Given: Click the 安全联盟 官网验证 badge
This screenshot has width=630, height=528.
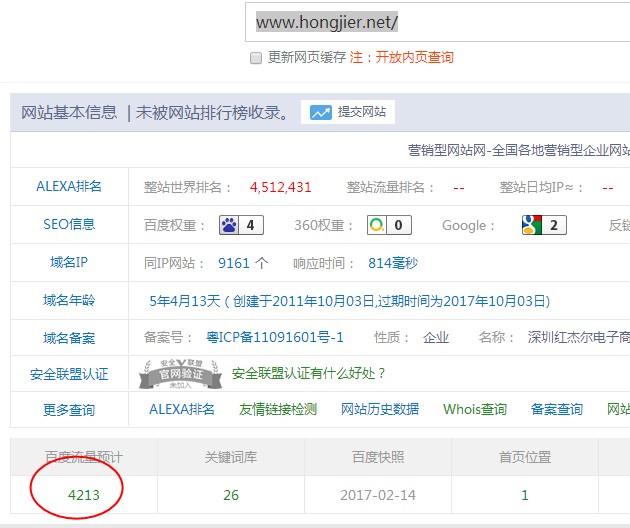Looking at the screenshot, I should coord(180,374).
